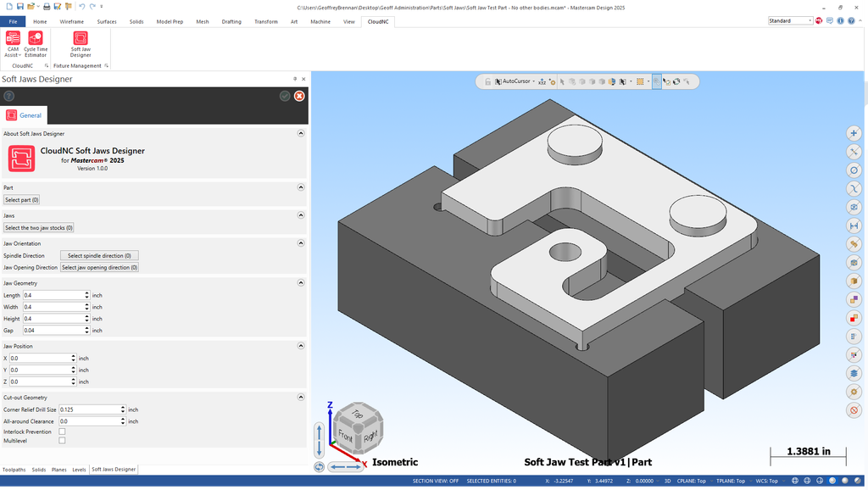868x490 pixels.
Task: Click the All-around Clearance spinner arrows
Action: point(123,420)
